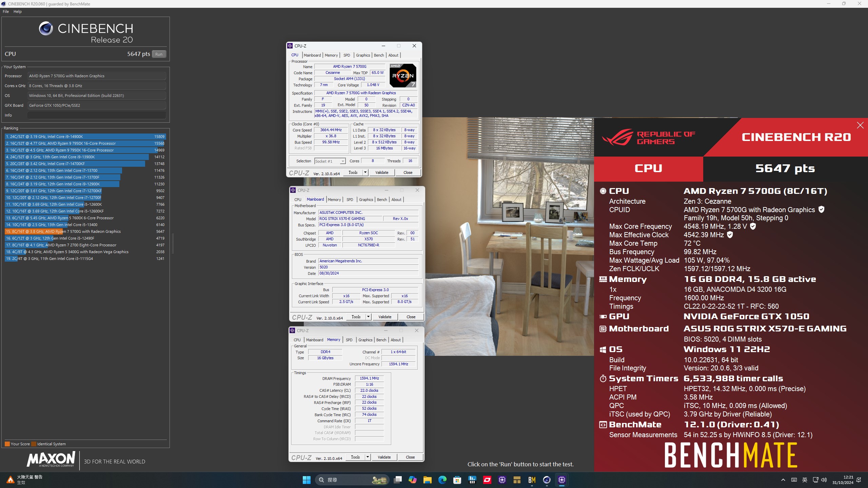
Task: Click Validate in the CPU-Z Mainboard window
Action: pyautogui.click(x=385, y=317)
